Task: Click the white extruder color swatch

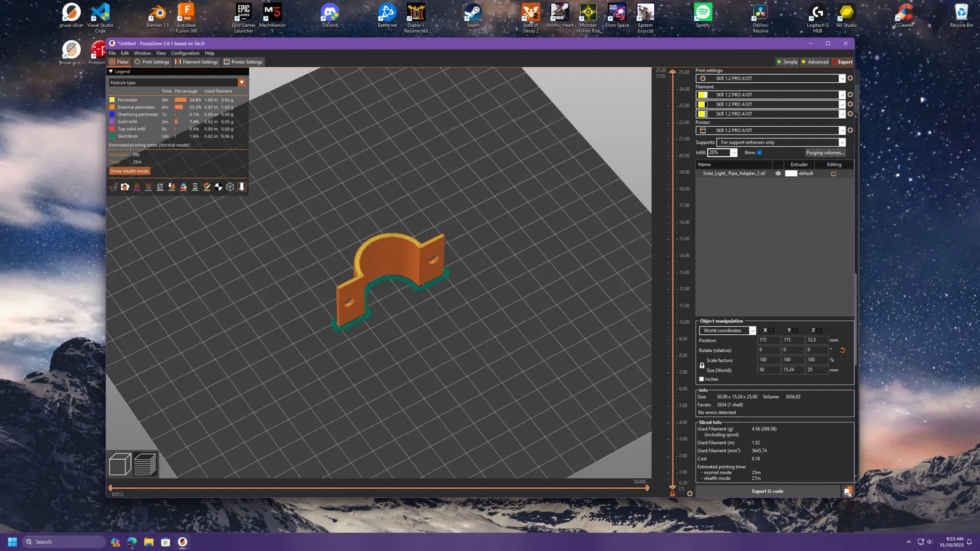Action: [791, 174]
